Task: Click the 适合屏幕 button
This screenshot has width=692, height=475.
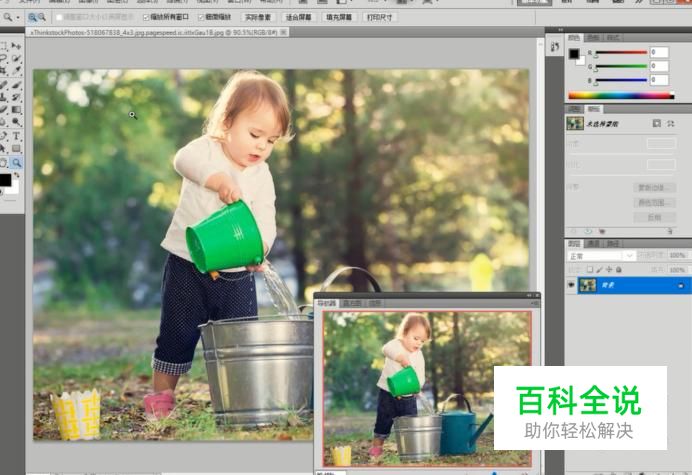Action: click(298, 18)
